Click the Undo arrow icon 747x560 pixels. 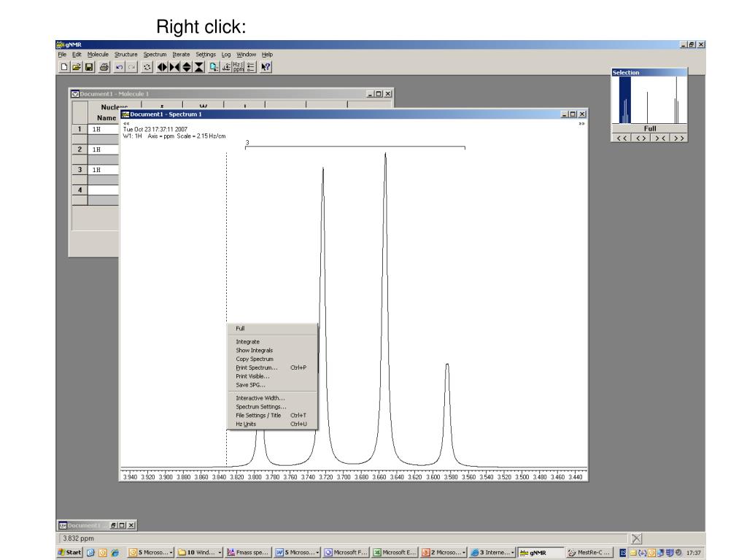(118, 66)
